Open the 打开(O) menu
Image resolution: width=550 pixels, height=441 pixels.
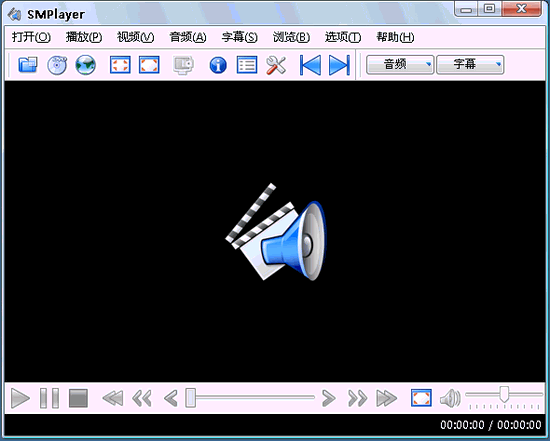(x=31, y=37)
